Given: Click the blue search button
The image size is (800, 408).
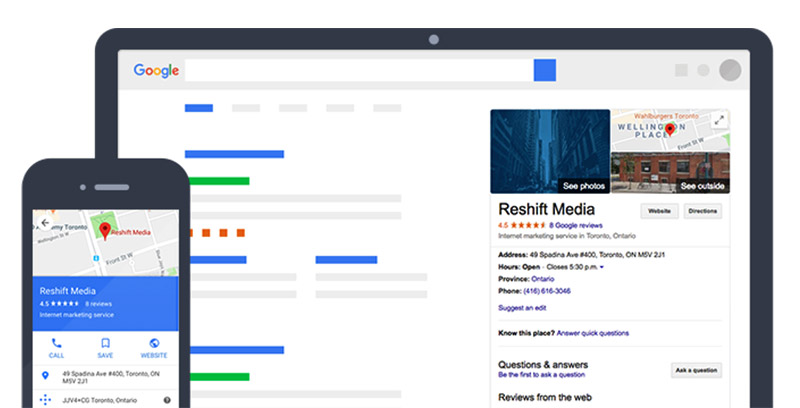Looking at the screenshot, I should (x=545, y=70).
